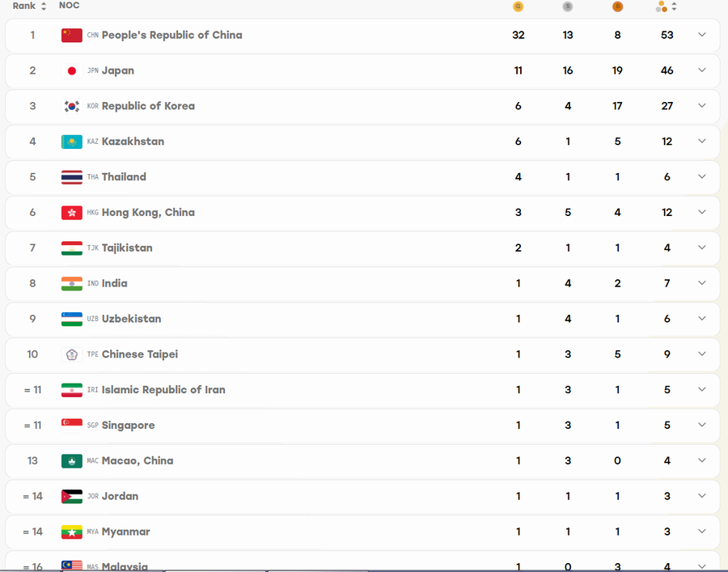
Task: Open the Uzbekistan country link
Action: point(131,319)
